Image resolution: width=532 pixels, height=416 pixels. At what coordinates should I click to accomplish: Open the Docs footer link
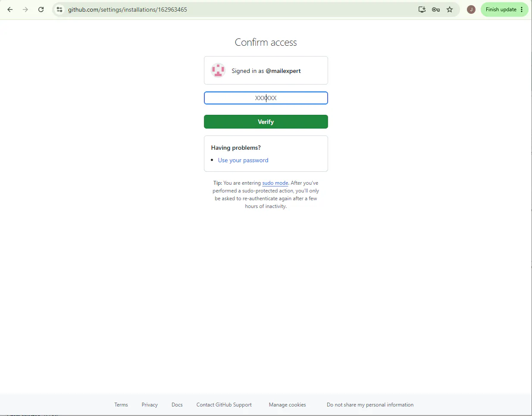click(177, 405)
